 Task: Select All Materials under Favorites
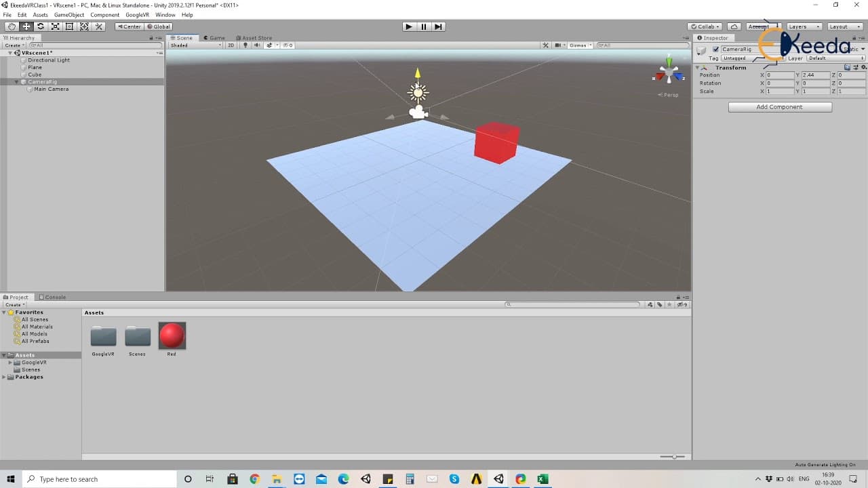point(37,327)
